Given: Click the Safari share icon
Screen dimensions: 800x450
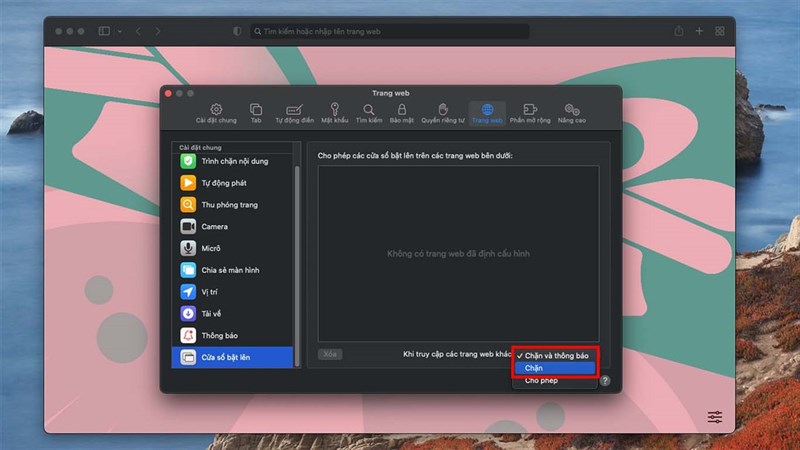Looking at the screenshot, I should point(679,31).
